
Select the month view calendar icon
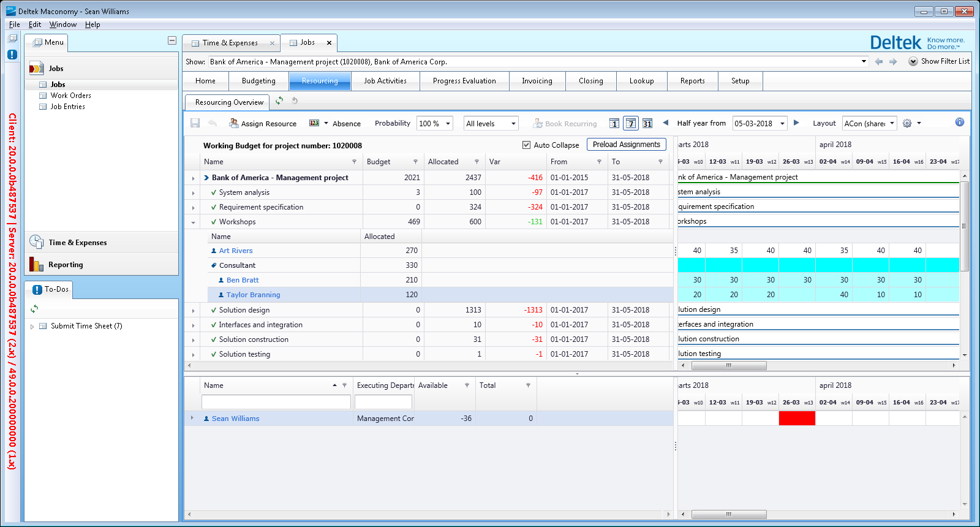click(x=647, y=123)
